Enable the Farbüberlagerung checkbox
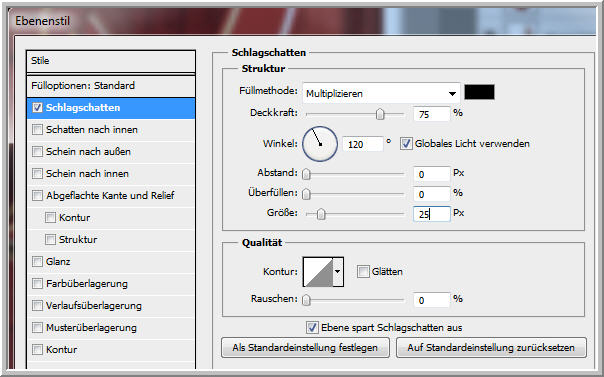The image size is (604, 377). pyautogui.click(x=37, y=283)
